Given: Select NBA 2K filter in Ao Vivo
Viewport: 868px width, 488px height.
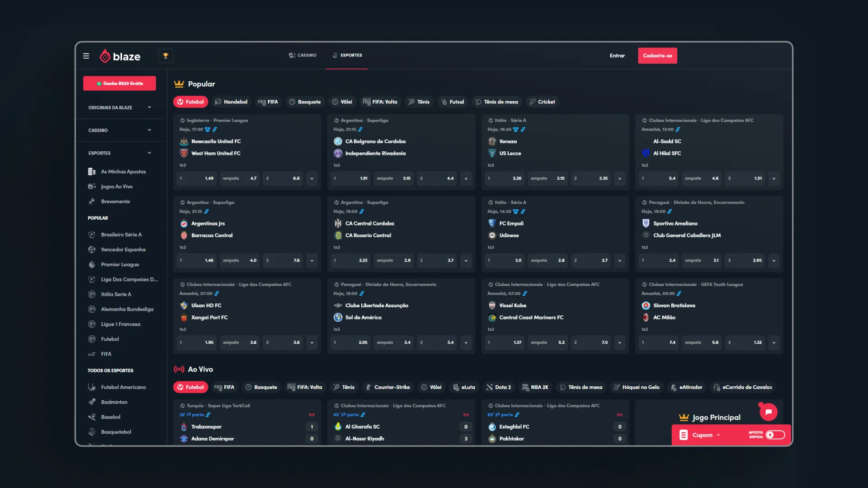Looking at the screenshot, I should point(535,387).
